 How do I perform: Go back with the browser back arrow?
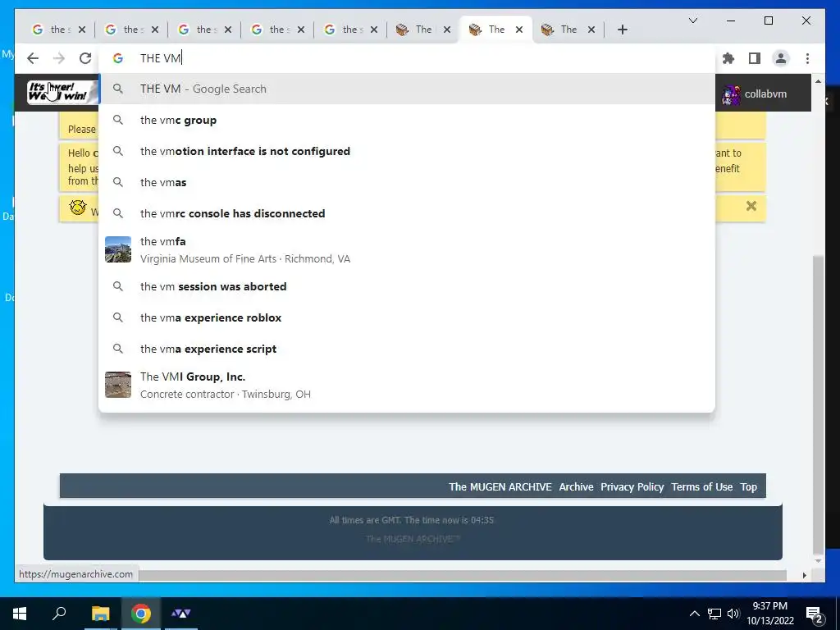pyautogui.click(x=33, y=58)
